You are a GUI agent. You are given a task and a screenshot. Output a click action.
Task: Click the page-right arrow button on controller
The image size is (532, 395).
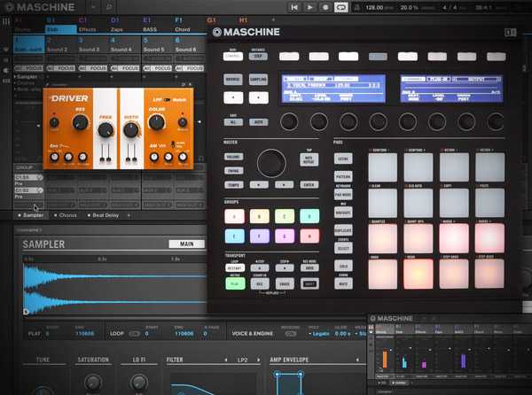click(258, 97)
